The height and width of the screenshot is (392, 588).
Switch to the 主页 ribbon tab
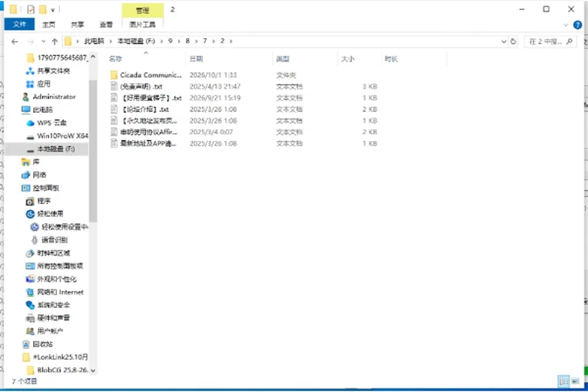click(x=49, y=24)
